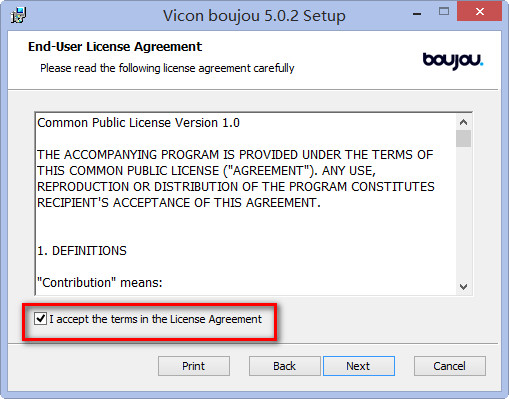Click the empty scrollbar track below the thumb

[x=463, y=213]
